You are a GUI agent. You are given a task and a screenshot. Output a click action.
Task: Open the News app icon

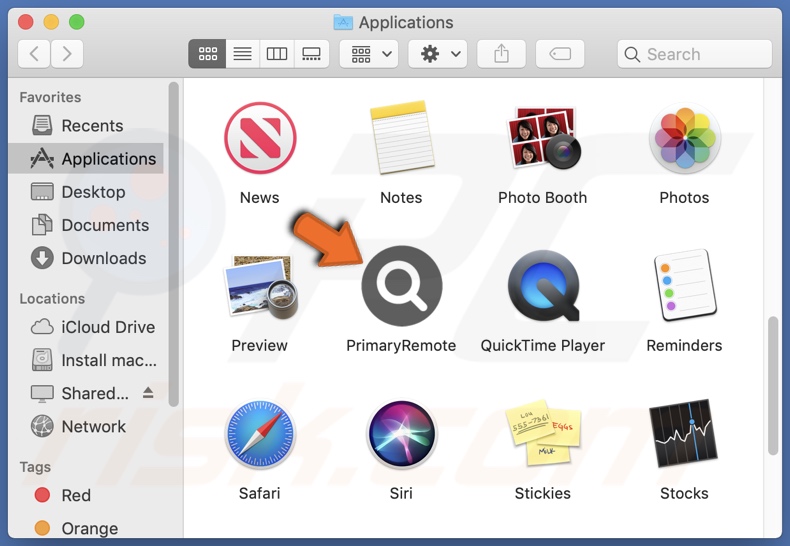260,138
